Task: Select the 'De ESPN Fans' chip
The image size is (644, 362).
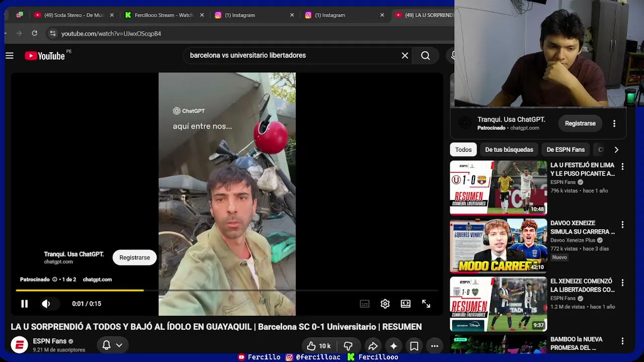Action: point(566,149)
